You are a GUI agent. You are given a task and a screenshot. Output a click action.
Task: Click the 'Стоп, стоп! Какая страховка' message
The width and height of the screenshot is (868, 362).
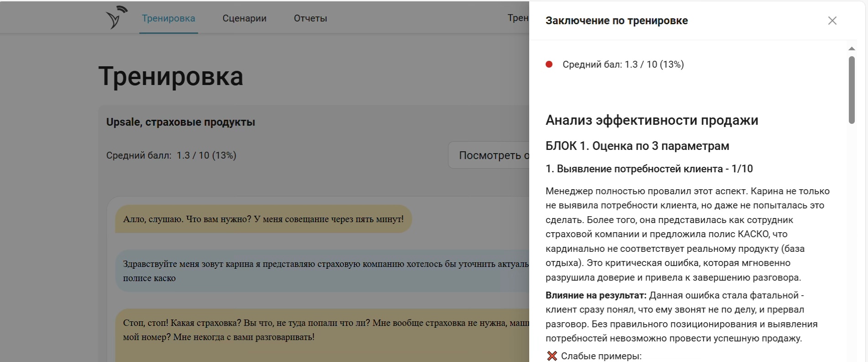tap(324, 330)
